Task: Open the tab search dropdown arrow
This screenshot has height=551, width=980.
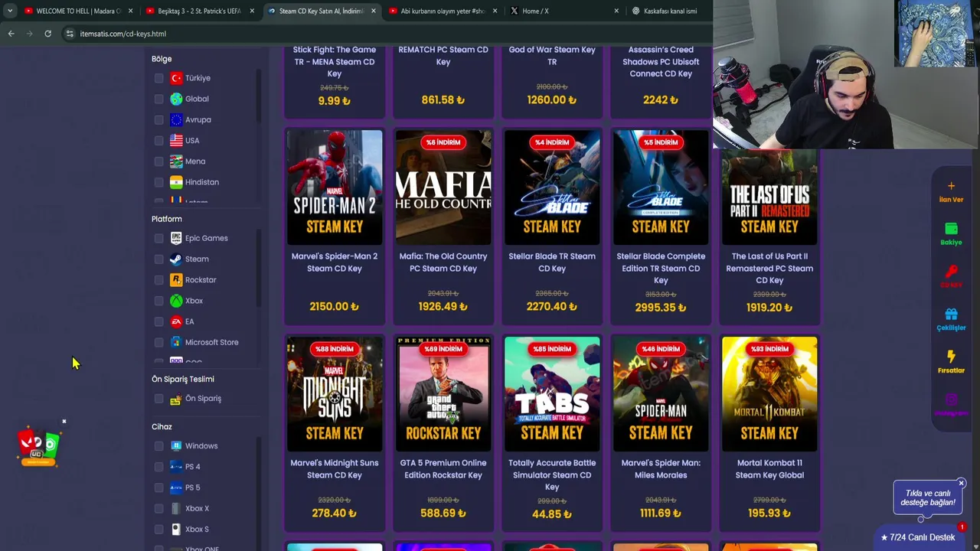Action: 10,11
